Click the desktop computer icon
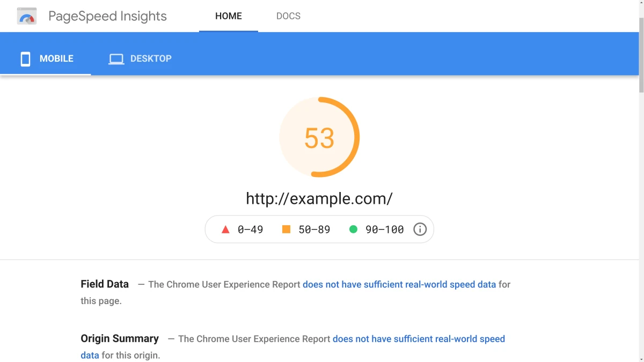 point(116,58)
